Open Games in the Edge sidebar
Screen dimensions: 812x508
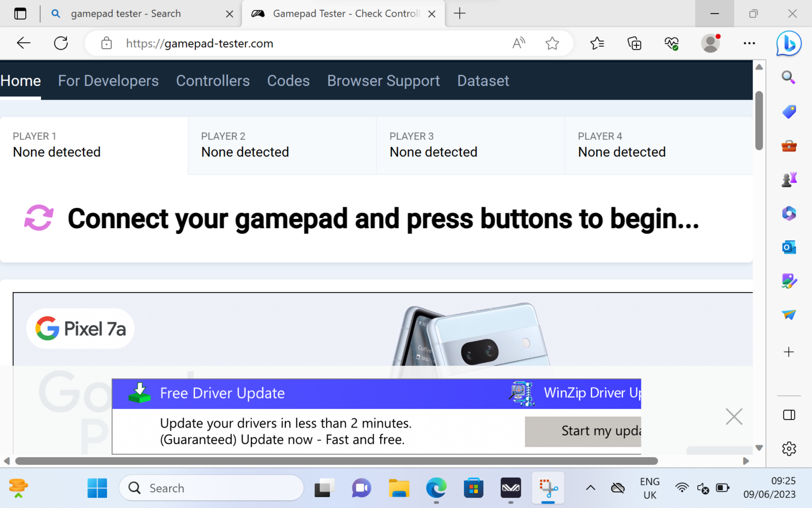coord(789,179)
